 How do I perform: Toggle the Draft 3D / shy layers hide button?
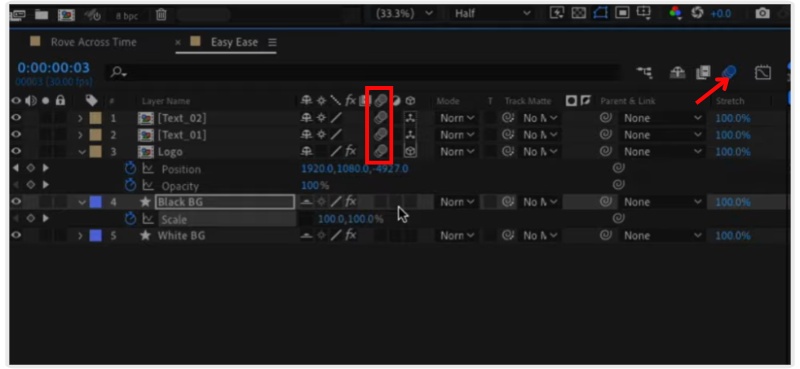[x=678, y=73]
